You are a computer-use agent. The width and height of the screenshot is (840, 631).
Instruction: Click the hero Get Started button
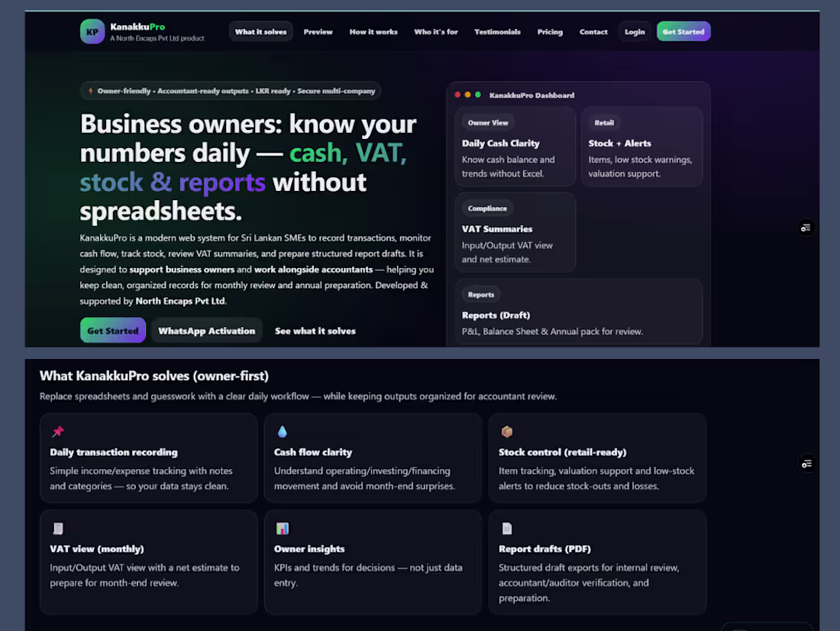(113, 331)
